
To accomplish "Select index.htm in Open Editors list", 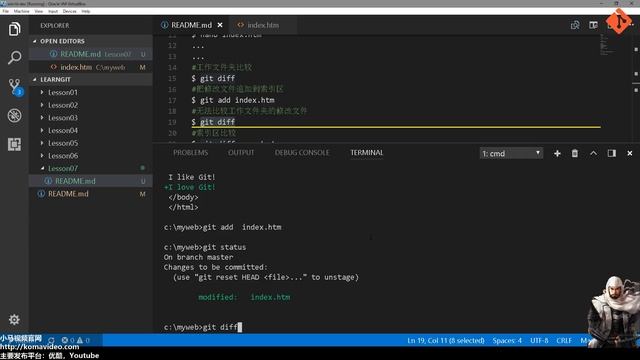I will pyautogui.click(x=91, y=67).
